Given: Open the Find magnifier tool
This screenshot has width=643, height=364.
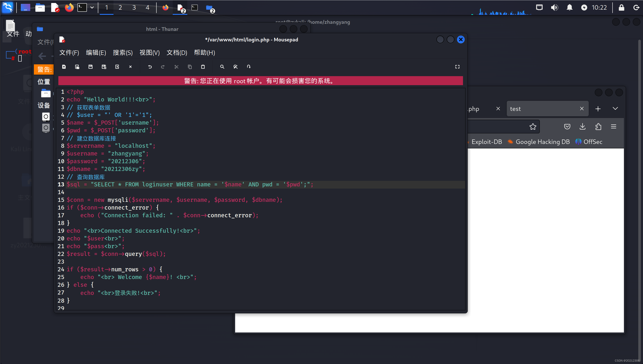Looking at the screenshot, I should click(x=222, y=67).
